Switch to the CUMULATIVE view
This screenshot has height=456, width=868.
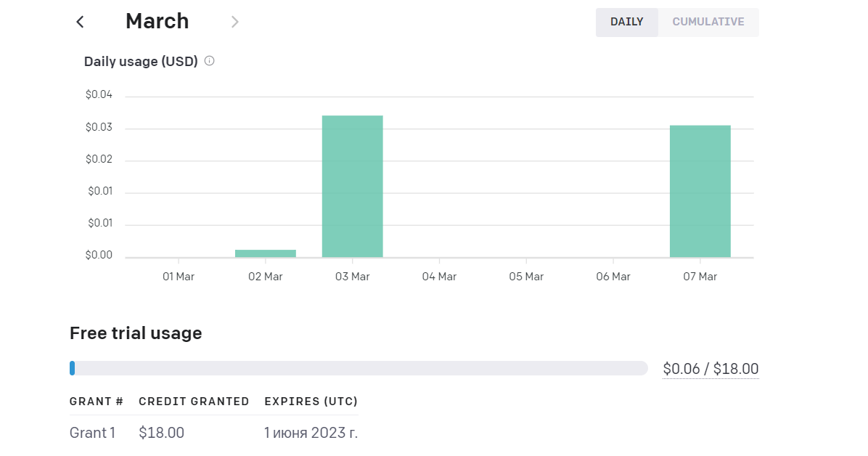[x=708, y=22]
